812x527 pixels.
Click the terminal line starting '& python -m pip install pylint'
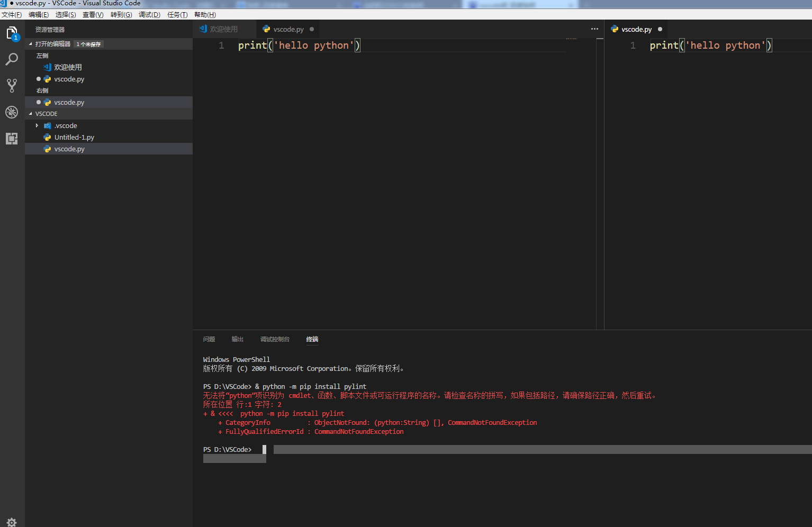[x=285, y=387]
